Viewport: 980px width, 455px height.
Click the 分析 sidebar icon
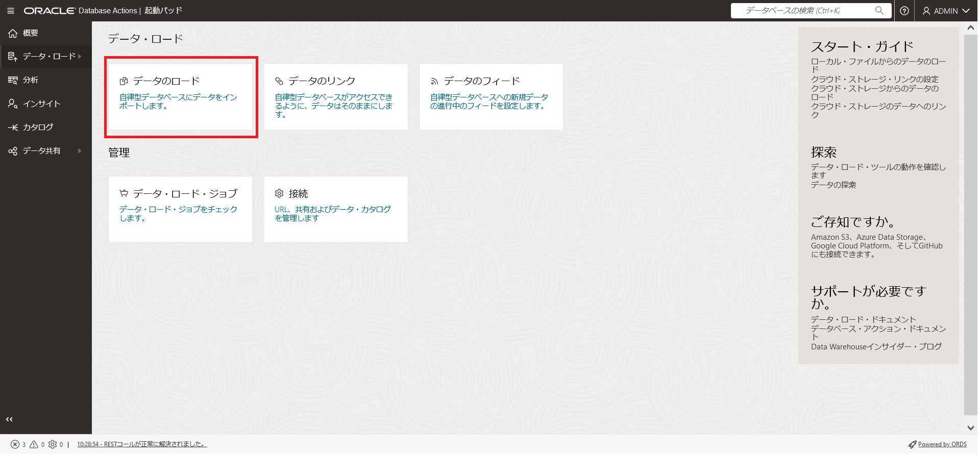point(13,80)
